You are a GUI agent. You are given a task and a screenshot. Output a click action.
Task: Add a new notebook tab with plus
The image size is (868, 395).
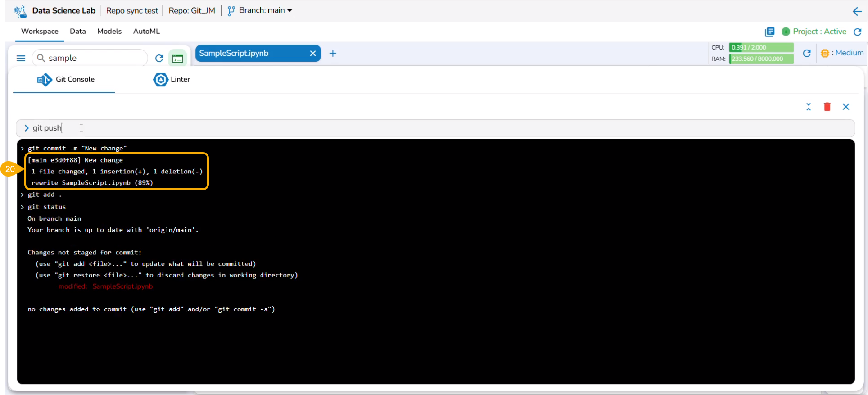coord(333,53)
